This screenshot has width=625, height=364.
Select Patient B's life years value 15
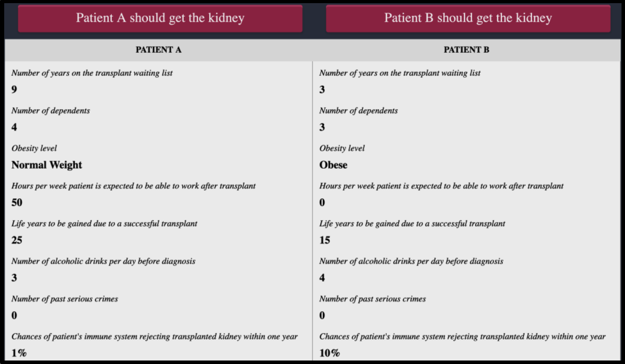[325, 240]
